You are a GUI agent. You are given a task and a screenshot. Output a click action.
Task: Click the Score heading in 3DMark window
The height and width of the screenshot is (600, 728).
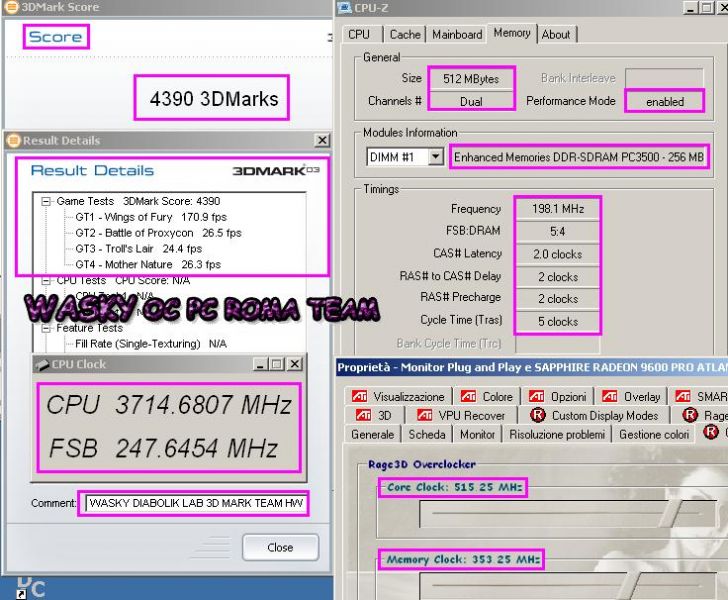pyautogui.click(x=55, y=37)
